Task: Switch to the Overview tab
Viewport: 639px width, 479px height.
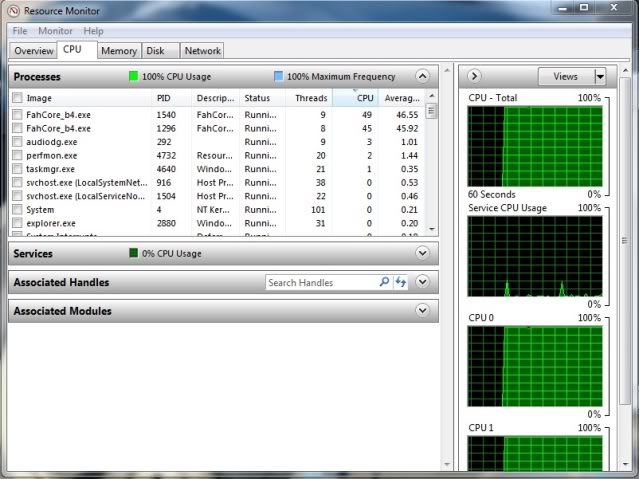Action: [33, 51]
